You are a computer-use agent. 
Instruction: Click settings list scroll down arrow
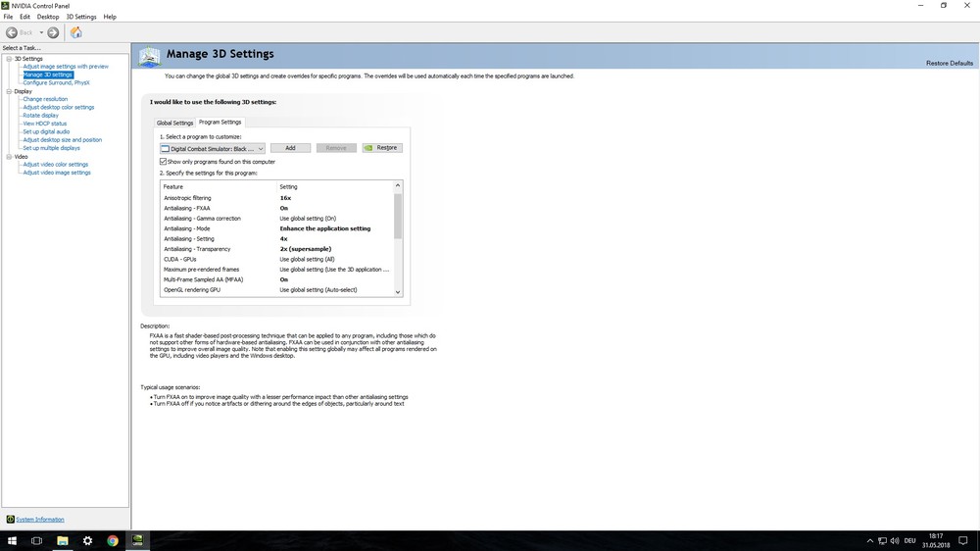[x=398, y=291]
